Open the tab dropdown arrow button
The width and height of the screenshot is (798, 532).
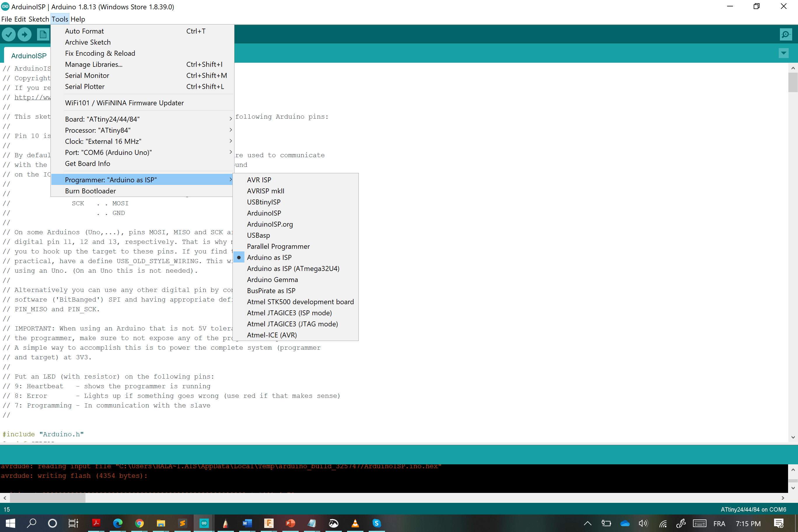pos(783,53)
